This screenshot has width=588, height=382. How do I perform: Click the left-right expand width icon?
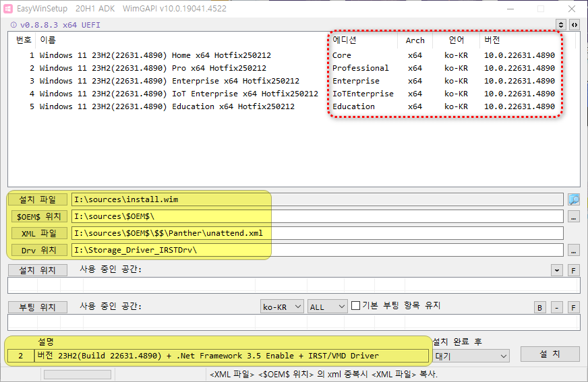(574, 25)
